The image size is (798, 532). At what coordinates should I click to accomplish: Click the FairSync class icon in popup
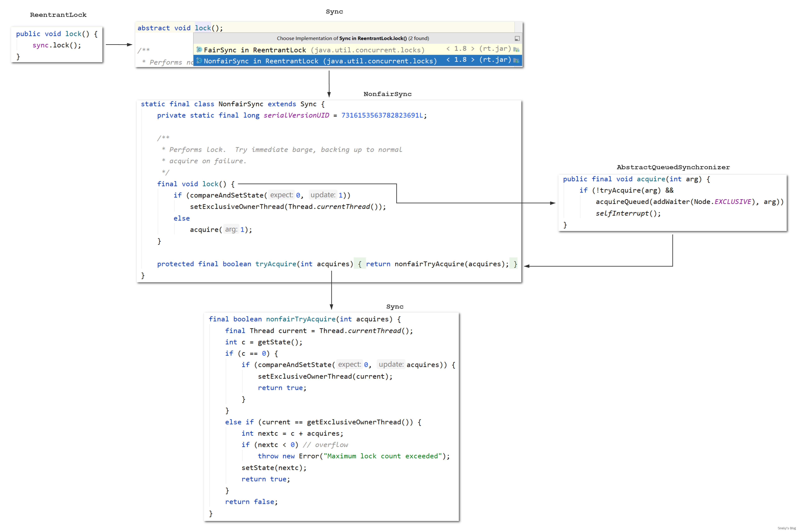(199, 50)
